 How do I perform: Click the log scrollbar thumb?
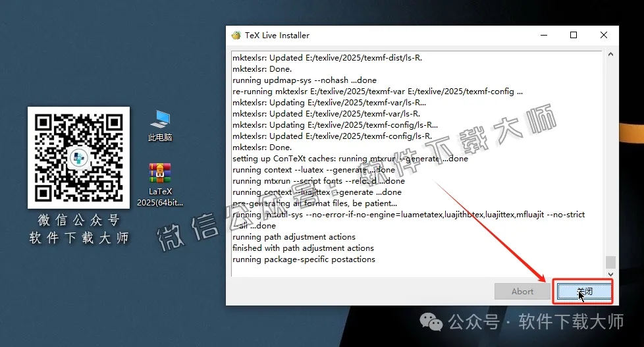tap(610, 262)
